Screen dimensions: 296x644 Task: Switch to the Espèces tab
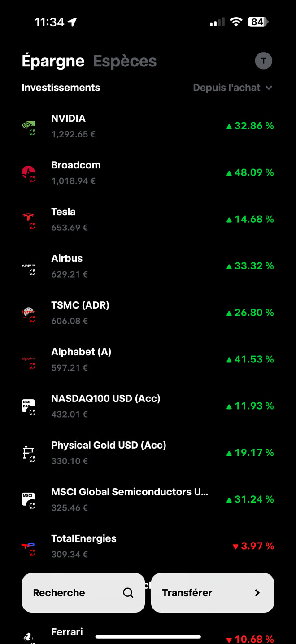[x=125, y=61]
